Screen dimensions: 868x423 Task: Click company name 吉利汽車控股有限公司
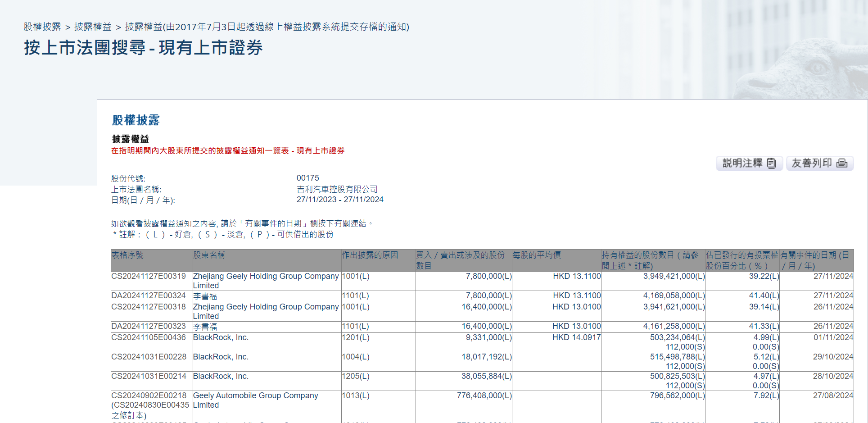pyautogui.click(x=337, y=189)
